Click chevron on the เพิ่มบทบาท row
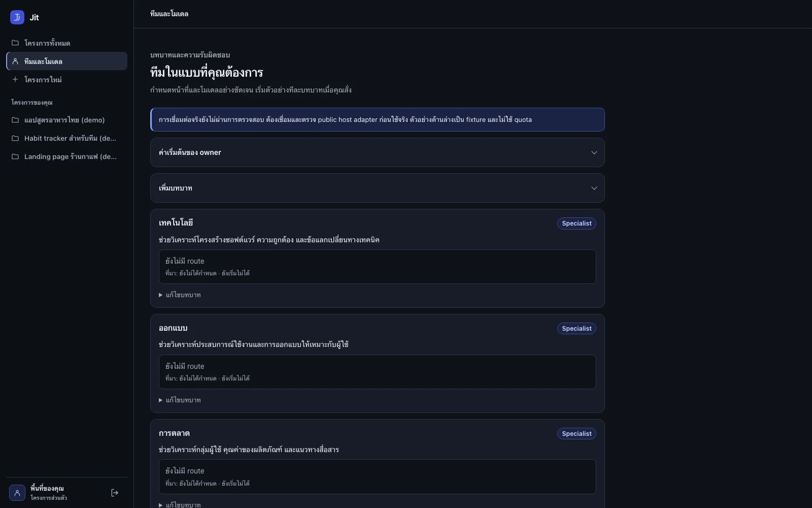Viewport: 812px width, 508px height. (594, 188)
